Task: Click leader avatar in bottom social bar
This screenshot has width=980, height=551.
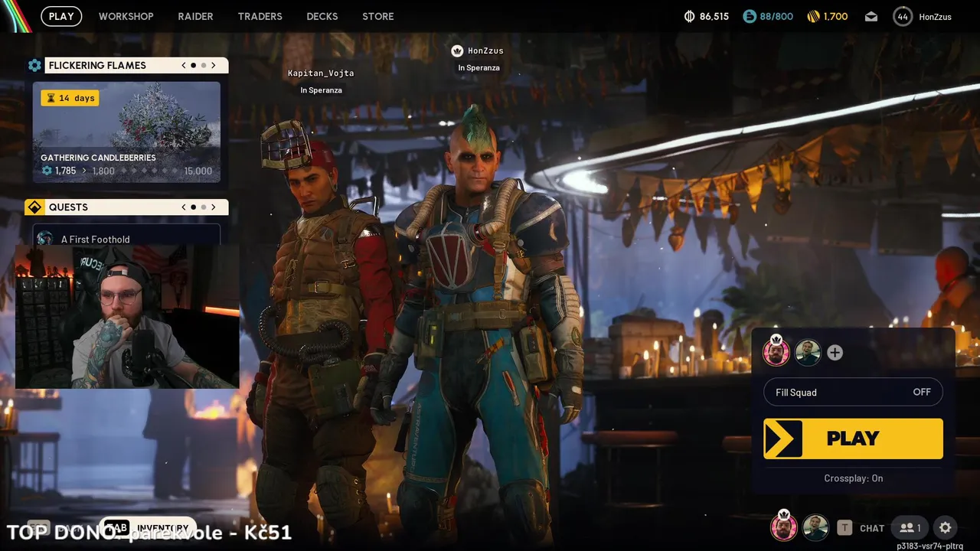Action: coord(783,527)
